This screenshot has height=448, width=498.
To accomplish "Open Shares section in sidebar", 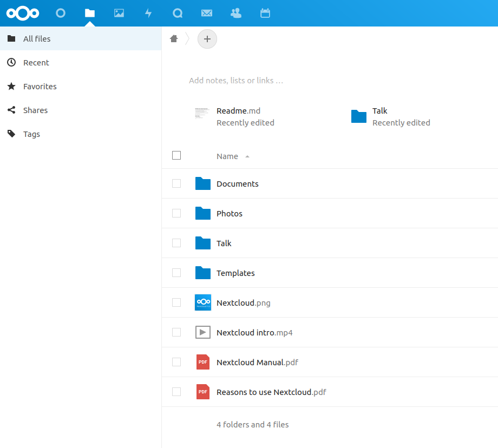I will [35, 110].
